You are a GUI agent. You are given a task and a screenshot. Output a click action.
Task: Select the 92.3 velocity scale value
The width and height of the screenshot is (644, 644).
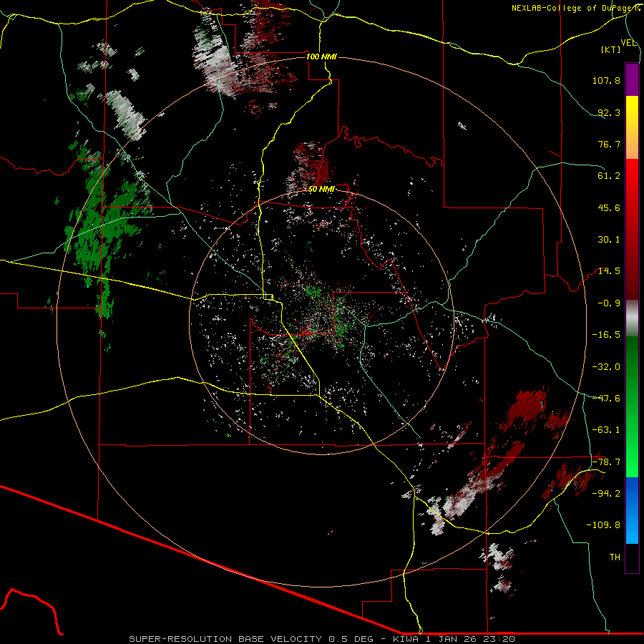point(609,112)
